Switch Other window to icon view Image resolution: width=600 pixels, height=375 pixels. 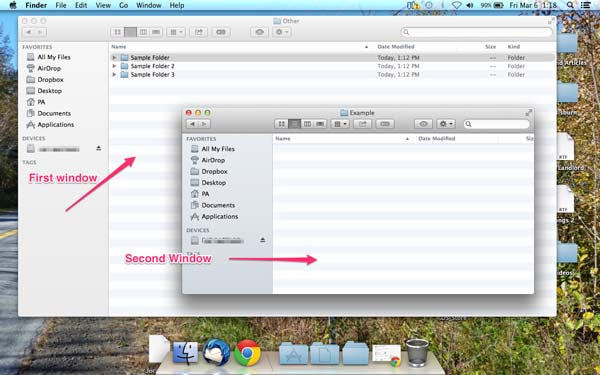117,32
